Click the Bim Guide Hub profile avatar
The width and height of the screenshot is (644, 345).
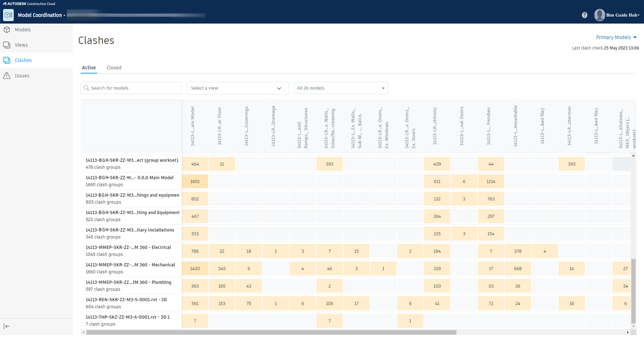(600, 15)
